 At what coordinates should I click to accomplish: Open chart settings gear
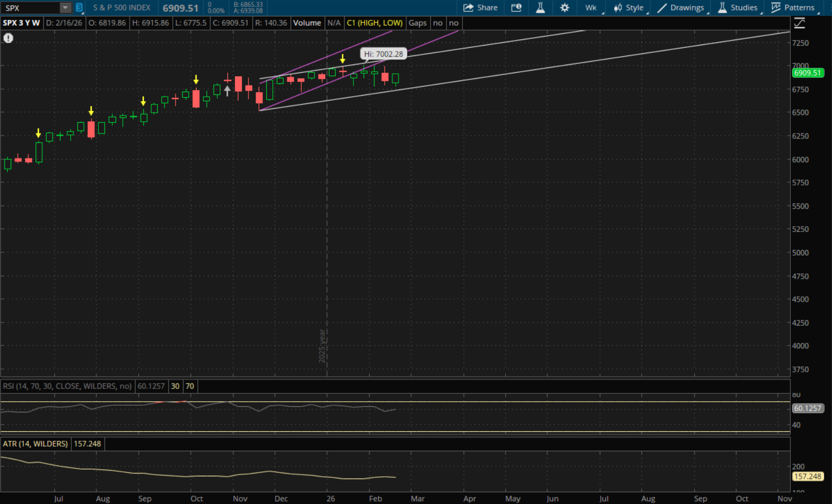click(x=565, y=8)
